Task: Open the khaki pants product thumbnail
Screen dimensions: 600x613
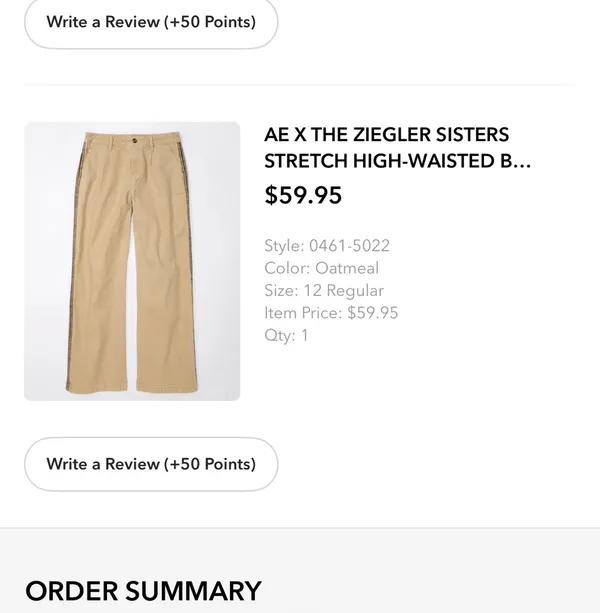Action: coord(132,261)
